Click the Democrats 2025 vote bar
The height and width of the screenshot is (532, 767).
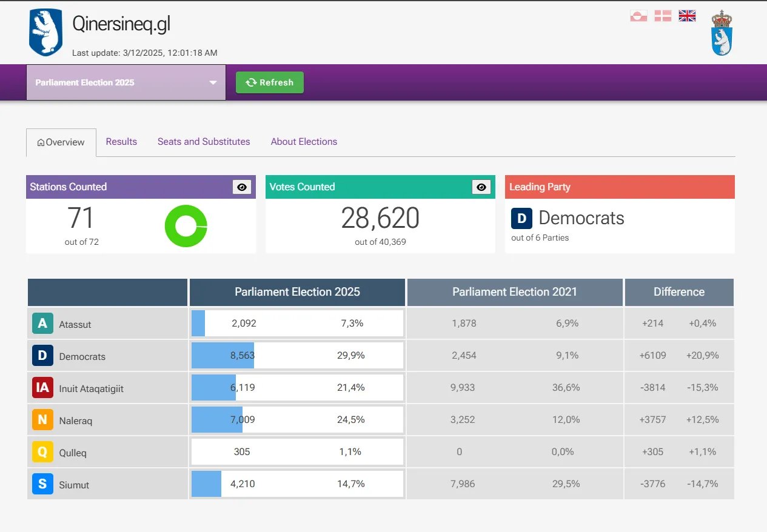(223, 356)
